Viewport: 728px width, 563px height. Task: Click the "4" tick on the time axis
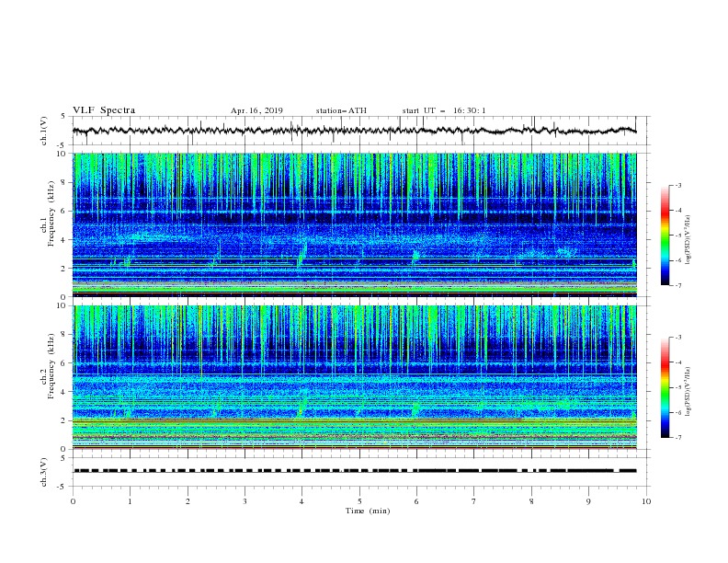coord(301,501)
